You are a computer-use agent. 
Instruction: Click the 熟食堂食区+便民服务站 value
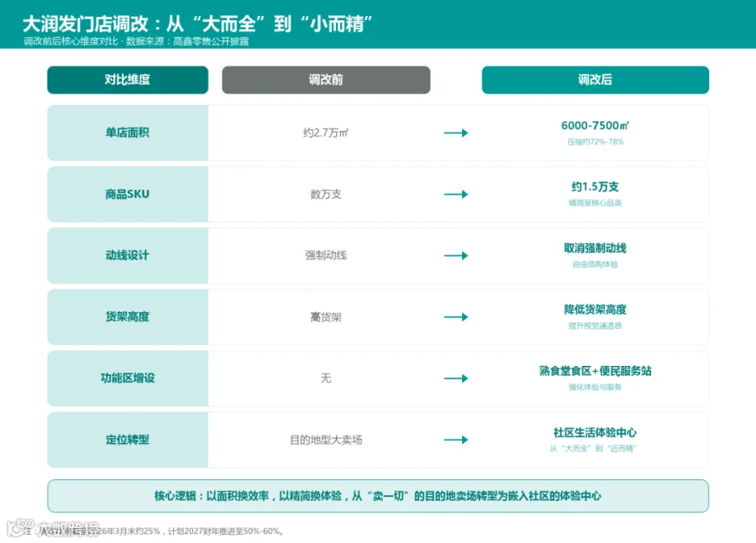(x=595, y=370)
